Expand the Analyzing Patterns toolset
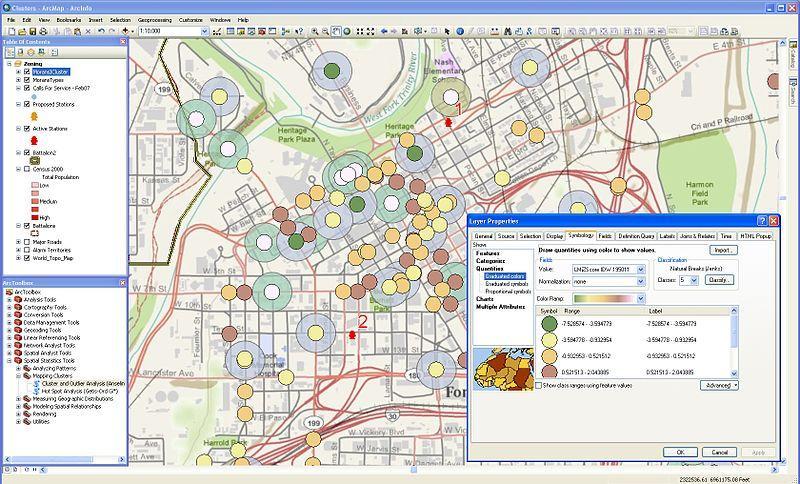800x484 pixels. click(x=19, y=368)
